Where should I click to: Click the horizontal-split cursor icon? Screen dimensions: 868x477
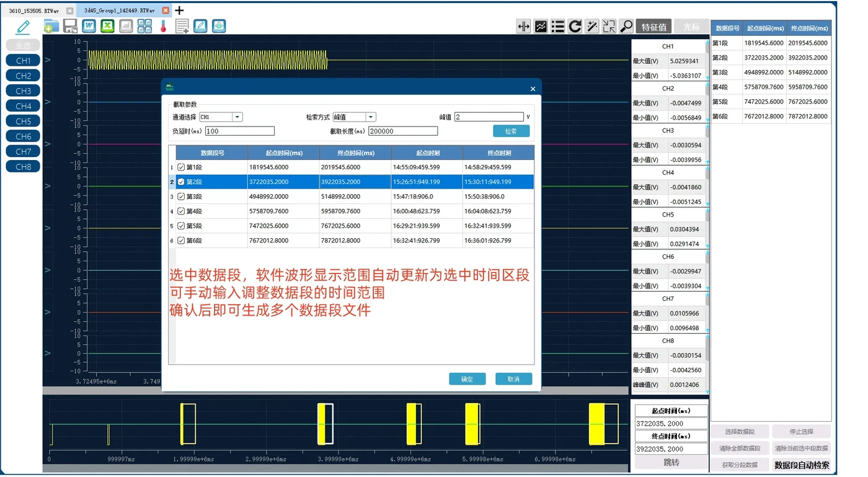click(523, 26)
